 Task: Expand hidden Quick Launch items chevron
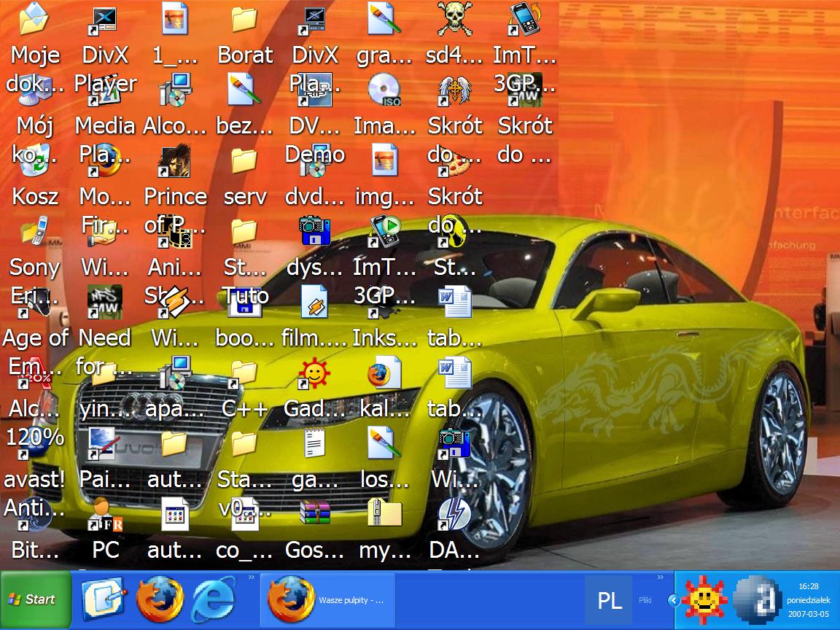click(251, 577)
